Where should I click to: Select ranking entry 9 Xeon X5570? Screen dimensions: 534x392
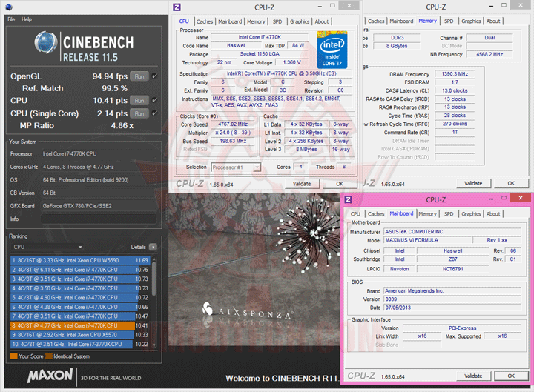[80, 335]
